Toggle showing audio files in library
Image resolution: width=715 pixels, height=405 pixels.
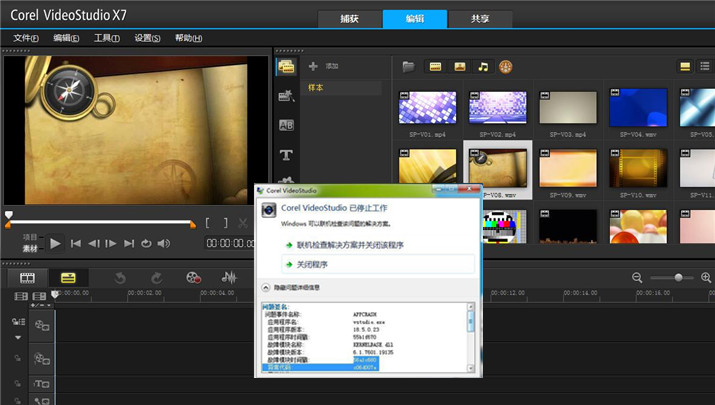[x=483, y=67]
